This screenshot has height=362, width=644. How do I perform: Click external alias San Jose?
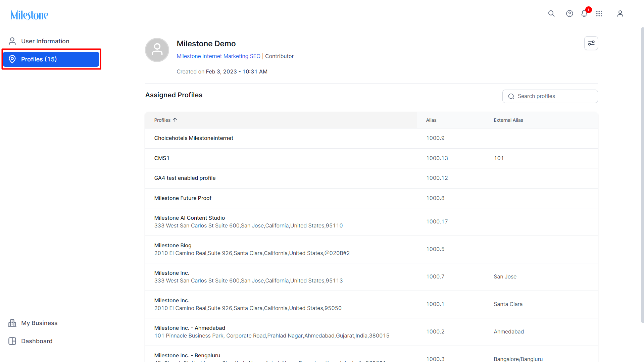coord(505,277)
